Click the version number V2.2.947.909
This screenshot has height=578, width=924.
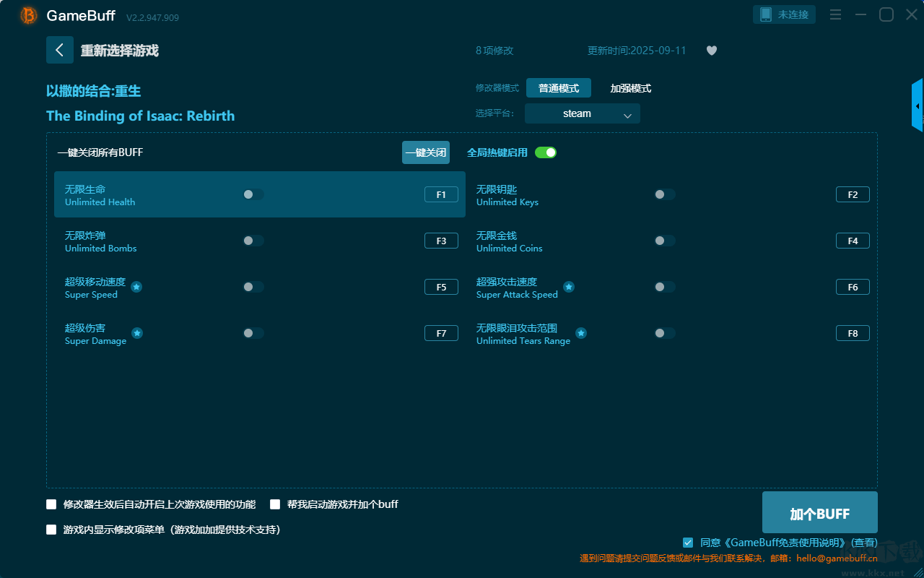coord(152,17)
